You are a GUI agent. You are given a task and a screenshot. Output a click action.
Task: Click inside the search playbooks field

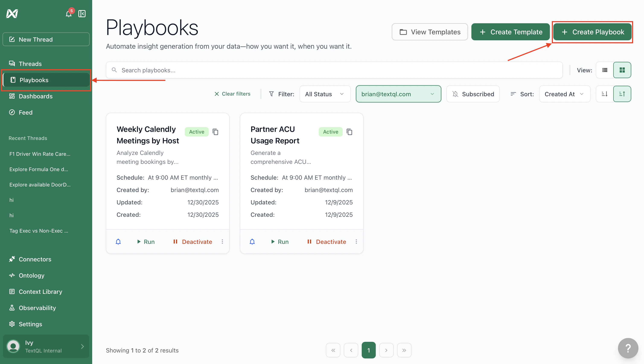click(x=225, y=70)
